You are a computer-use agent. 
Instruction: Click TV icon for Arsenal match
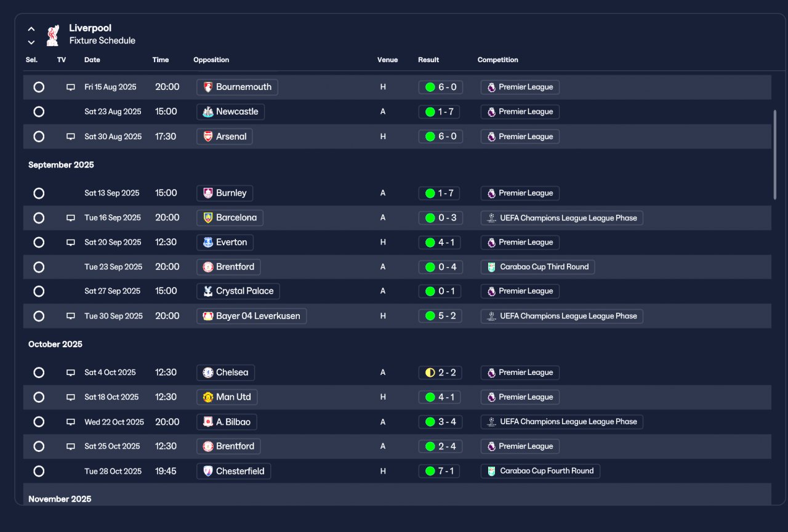71,137
